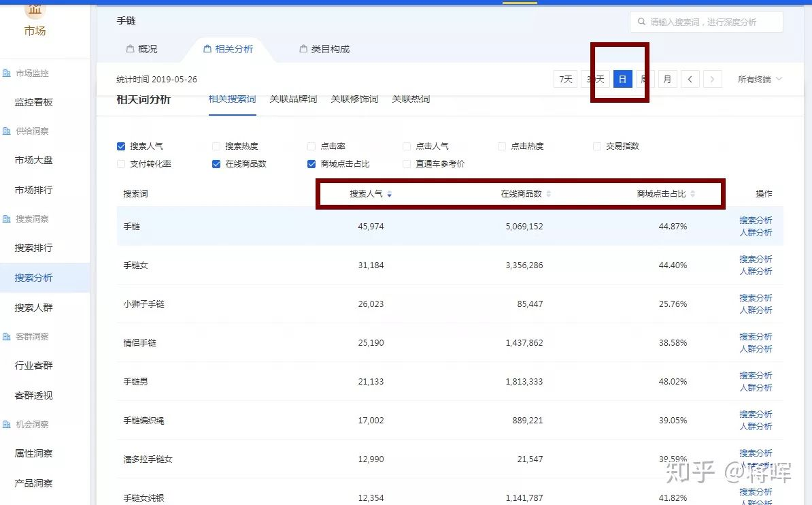Sort by 商城点击占比 sort arrows
This screenshot has width=812, height=505.
(692, 194)
